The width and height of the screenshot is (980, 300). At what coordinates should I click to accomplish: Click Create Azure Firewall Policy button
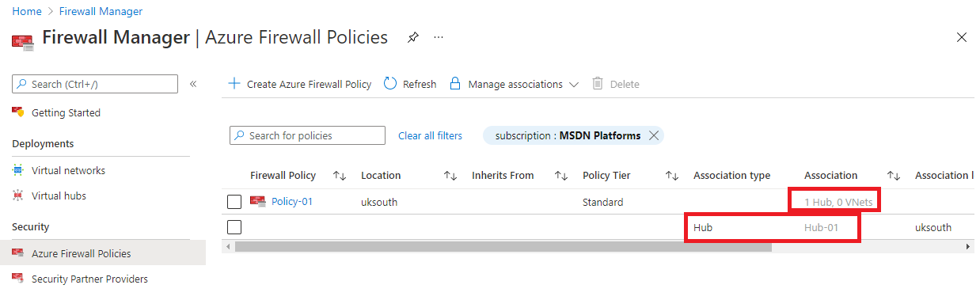[x=299, y=84]
